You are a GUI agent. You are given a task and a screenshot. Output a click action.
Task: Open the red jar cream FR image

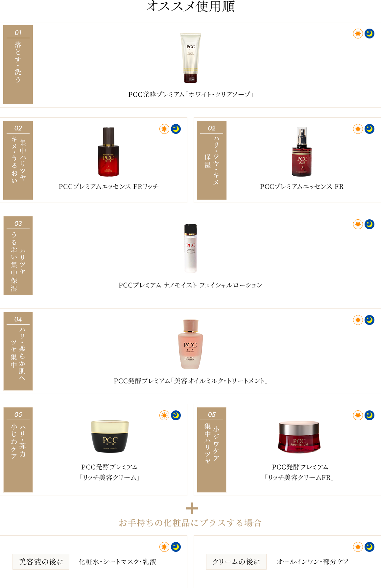[x=299, y=437]
